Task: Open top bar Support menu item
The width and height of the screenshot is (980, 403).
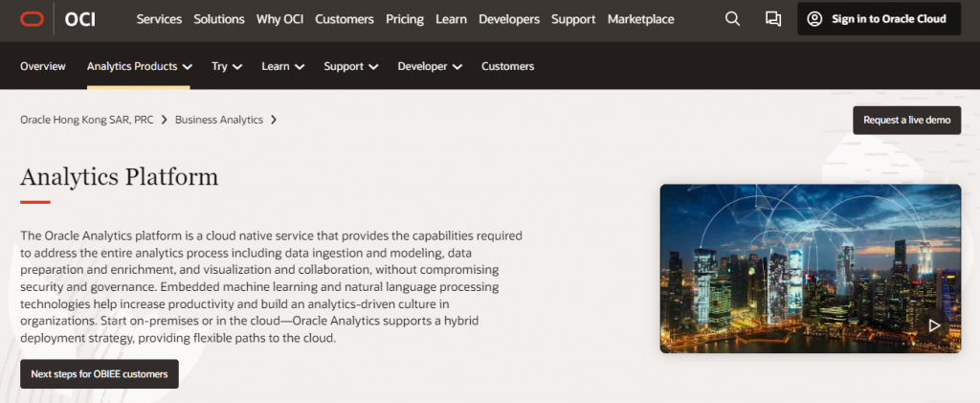Action: pyautogui.click(x=574, y=19)
